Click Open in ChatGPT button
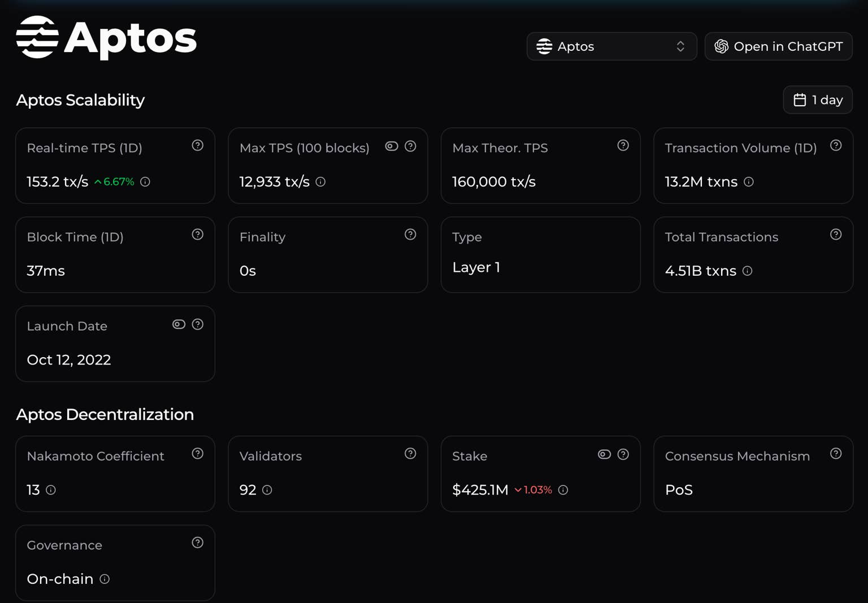This screenshot has width=868, height=603. point(778,46)
